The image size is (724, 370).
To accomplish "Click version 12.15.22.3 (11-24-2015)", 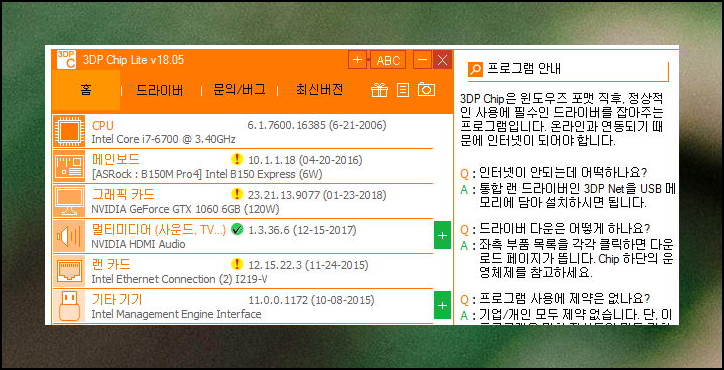I will (308, 265).
